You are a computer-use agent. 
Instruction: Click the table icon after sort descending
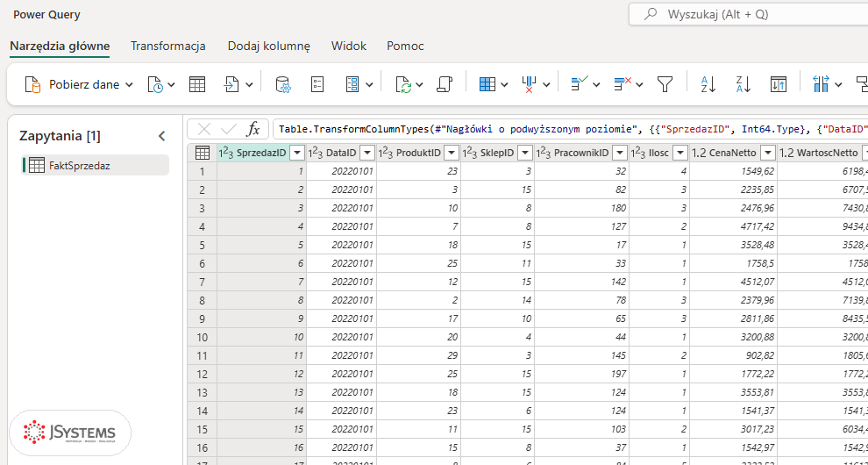coord(779,85)
